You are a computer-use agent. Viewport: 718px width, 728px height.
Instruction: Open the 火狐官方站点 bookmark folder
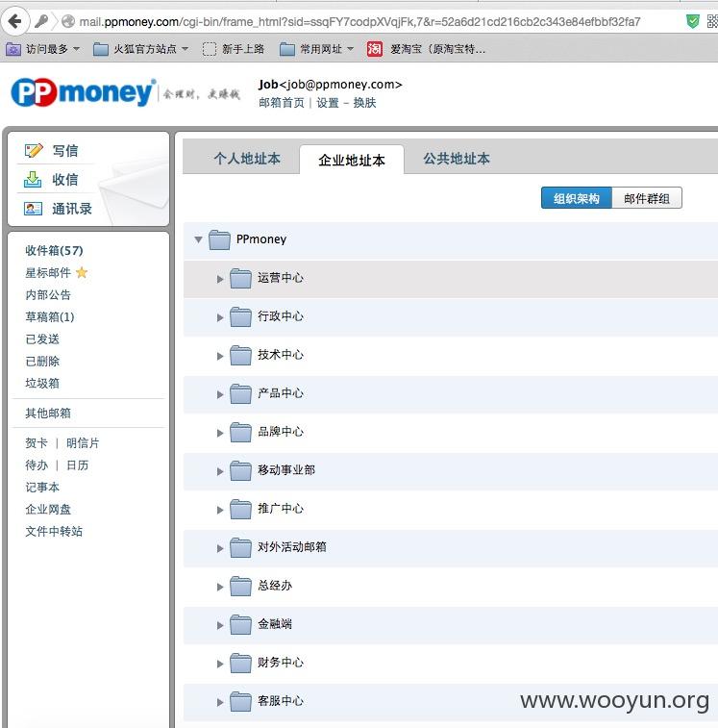(140, 49)
